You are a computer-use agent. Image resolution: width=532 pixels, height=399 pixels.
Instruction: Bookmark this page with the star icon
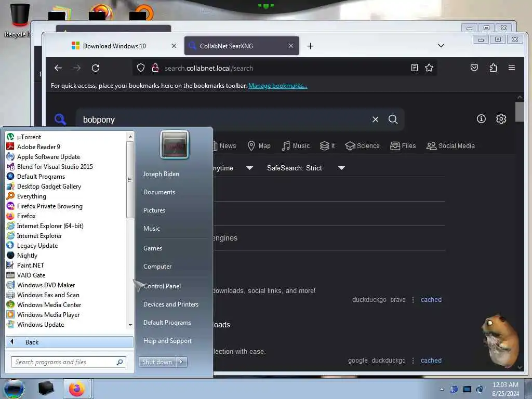[x=429, y=68]
